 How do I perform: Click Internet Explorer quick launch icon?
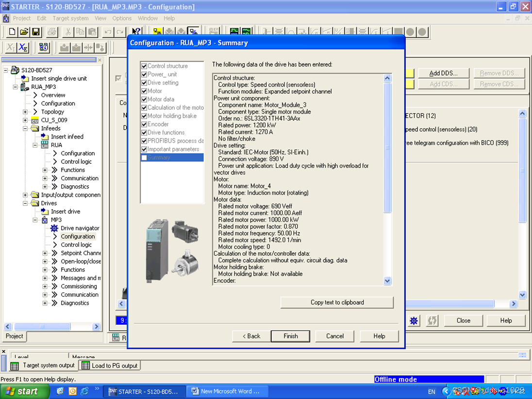[84, 391]
